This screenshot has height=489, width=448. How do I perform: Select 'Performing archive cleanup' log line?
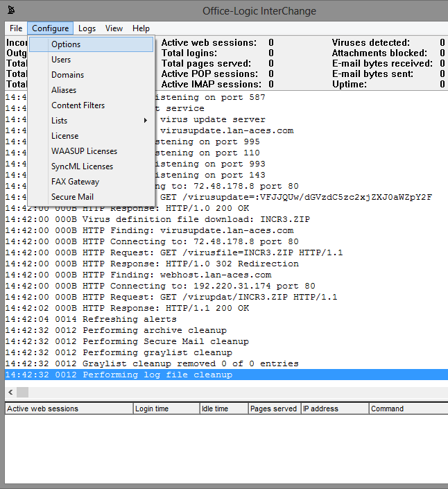pyautogui.click(x=226, y=330)
